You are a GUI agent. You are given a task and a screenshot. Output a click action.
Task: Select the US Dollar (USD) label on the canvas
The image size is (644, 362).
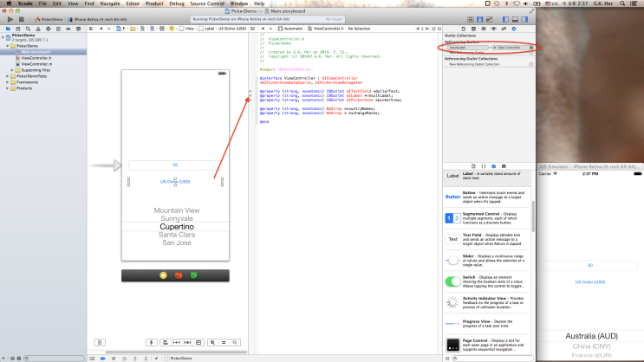(x=175, y=182)
